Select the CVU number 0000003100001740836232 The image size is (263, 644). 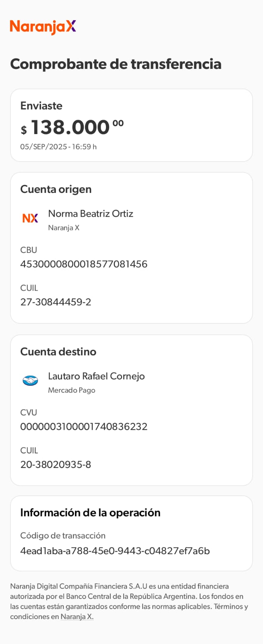tap(84, 427)
